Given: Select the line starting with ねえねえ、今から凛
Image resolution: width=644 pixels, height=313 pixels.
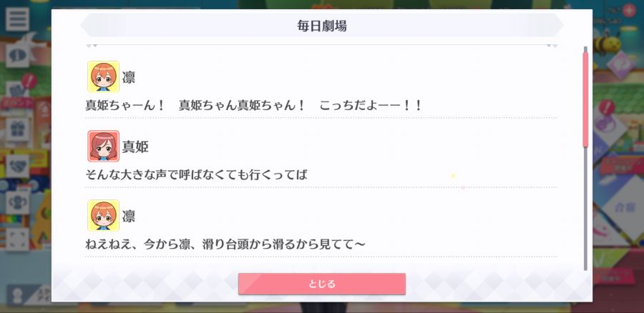Looking at the screenshot, I should pos(225,244).
